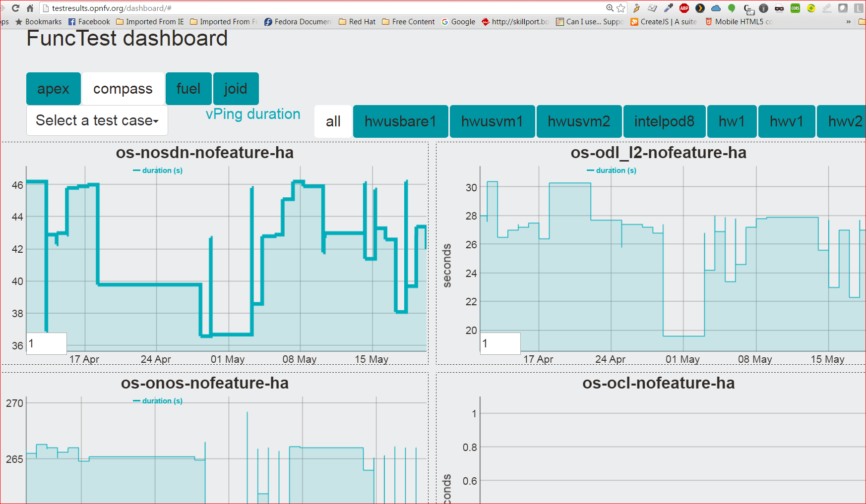
Task: Click the blue cloud extension icon
Action: pos(716,8)
